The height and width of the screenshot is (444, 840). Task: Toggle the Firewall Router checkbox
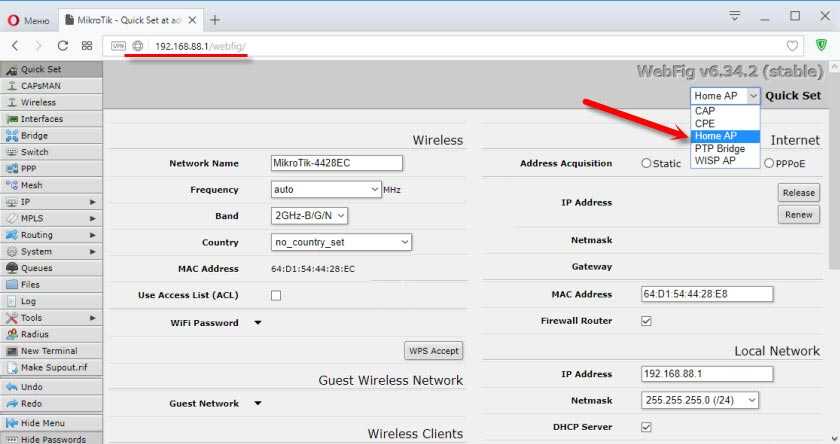click(x=646, y=321)
